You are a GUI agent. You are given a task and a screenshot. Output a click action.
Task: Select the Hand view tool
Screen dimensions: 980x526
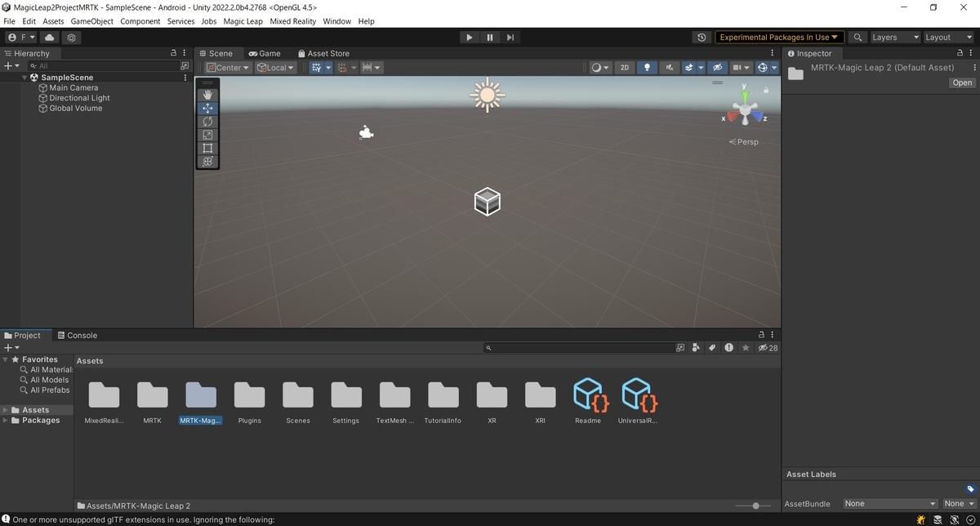point(207,95)
